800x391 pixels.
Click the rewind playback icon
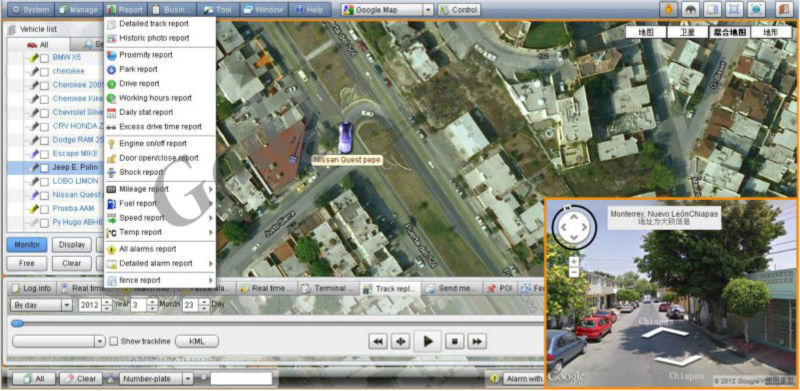tap(378, 341)
